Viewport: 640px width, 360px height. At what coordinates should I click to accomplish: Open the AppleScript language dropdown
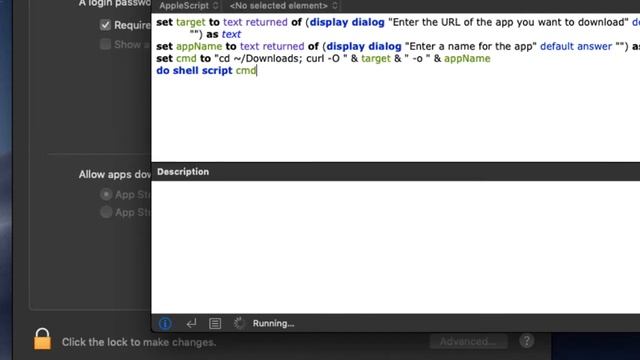pos(189,6)
